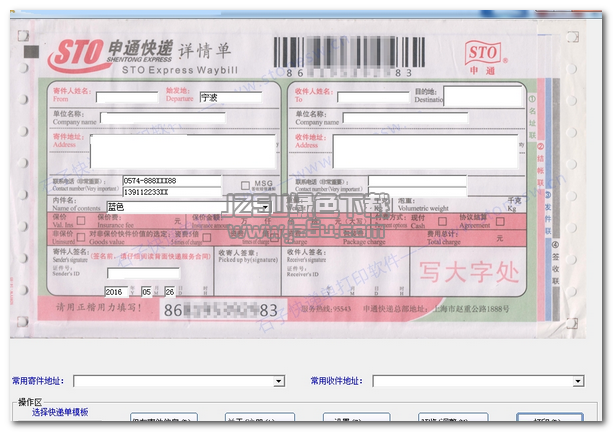613x432 pixels.
Task: Click the 寄件地址 sender address box
Action: (x=183, y=151)
